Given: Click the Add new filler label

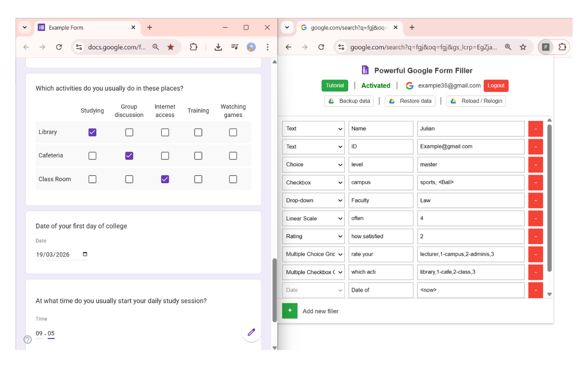Looking at the screenshot, I should [x=321, y=311].
